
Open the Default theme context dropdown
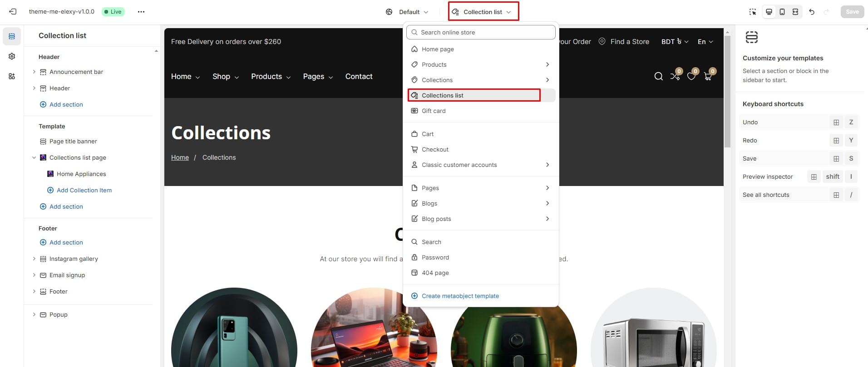407,12
